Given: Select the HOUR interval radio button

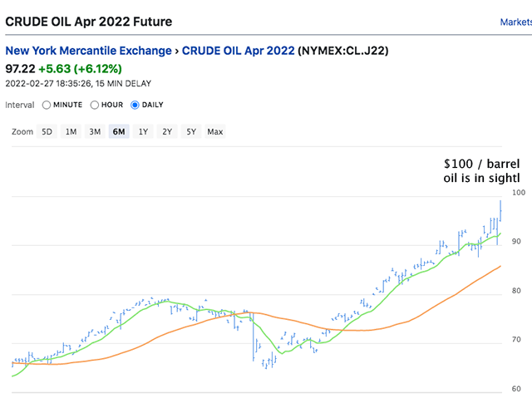Looking at the screenshot, I should click(96, 106).
